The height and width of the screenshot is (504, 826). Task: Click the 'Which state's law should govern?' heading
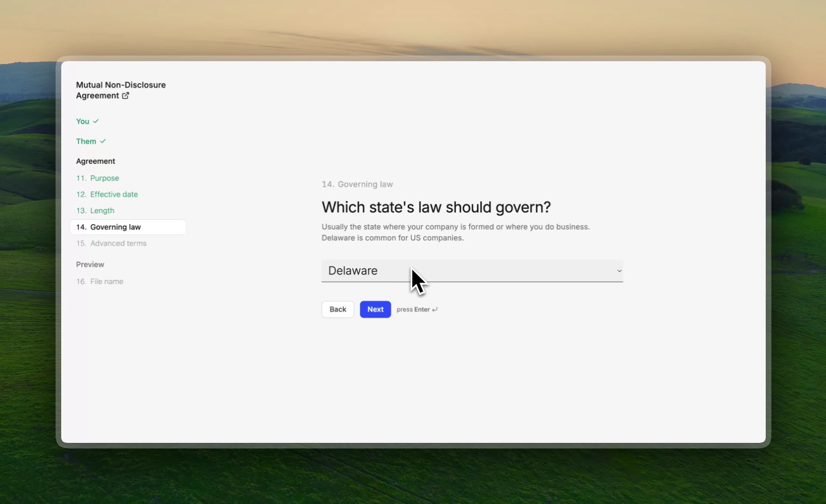[x=436, y=207]
